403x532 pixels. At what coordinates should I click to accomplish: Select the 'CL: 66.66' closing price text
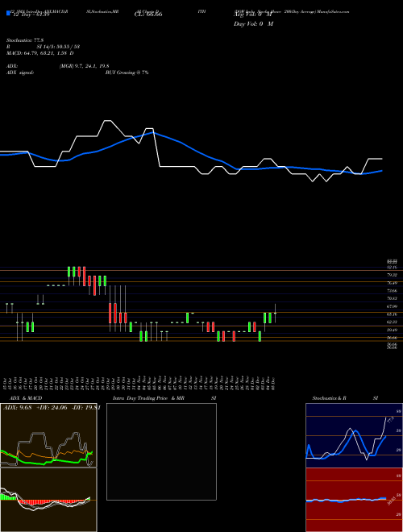pyautogui.click(x=148, y=15)
